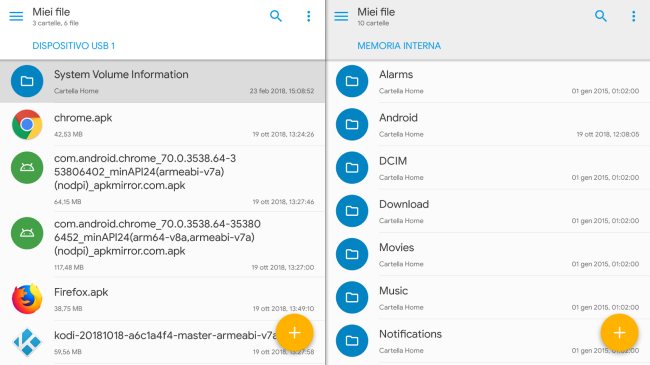The height and width of the screenshot is (365, 650).
Task: Select the MEMORIA INTERNA breadcrumb
Action: [x=399, y=46]
